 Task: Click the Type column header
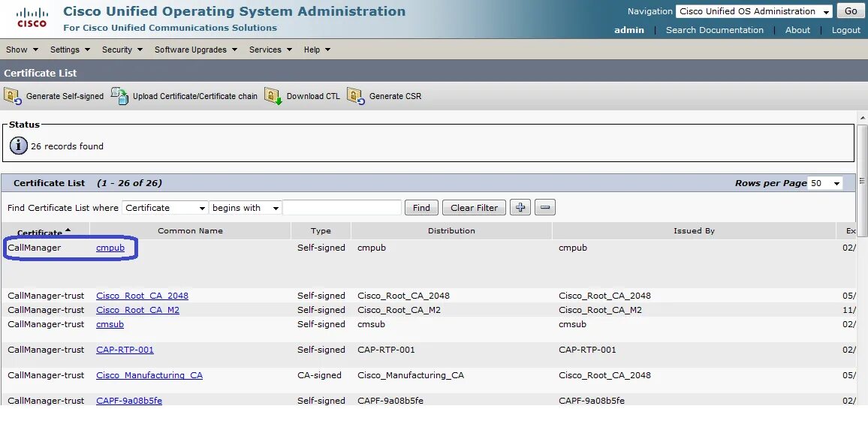coord(321,231)
